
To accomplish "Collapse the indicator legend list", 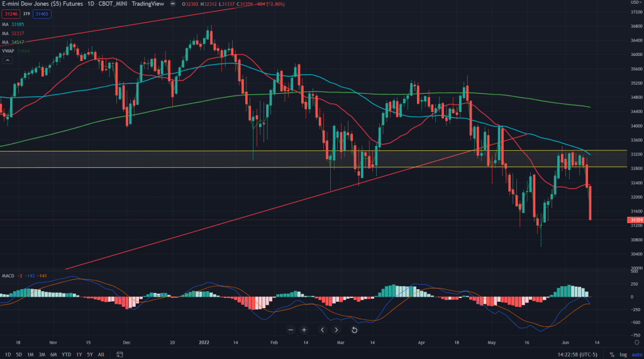I will point(8,60).
